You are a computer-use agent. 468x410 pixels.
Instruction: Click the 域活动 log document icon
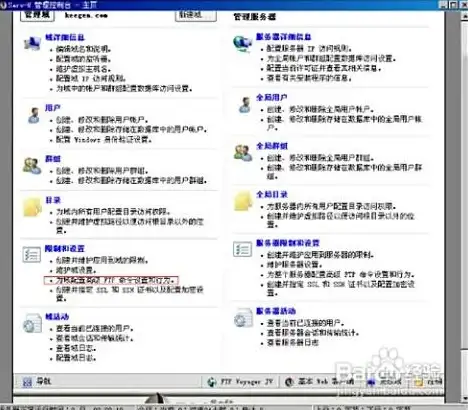pyautogui.click(x=32, y=323)
